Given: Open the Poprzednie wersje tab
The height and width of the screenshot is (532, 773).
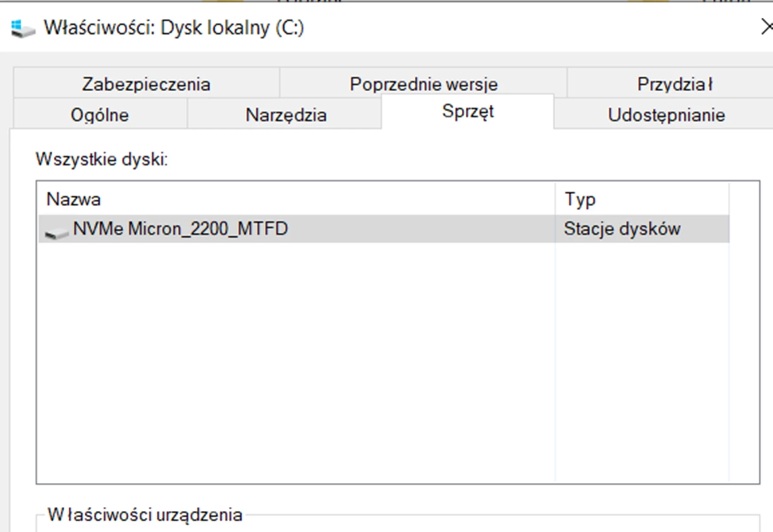Looking at the screenshot, I should point(423,84).
